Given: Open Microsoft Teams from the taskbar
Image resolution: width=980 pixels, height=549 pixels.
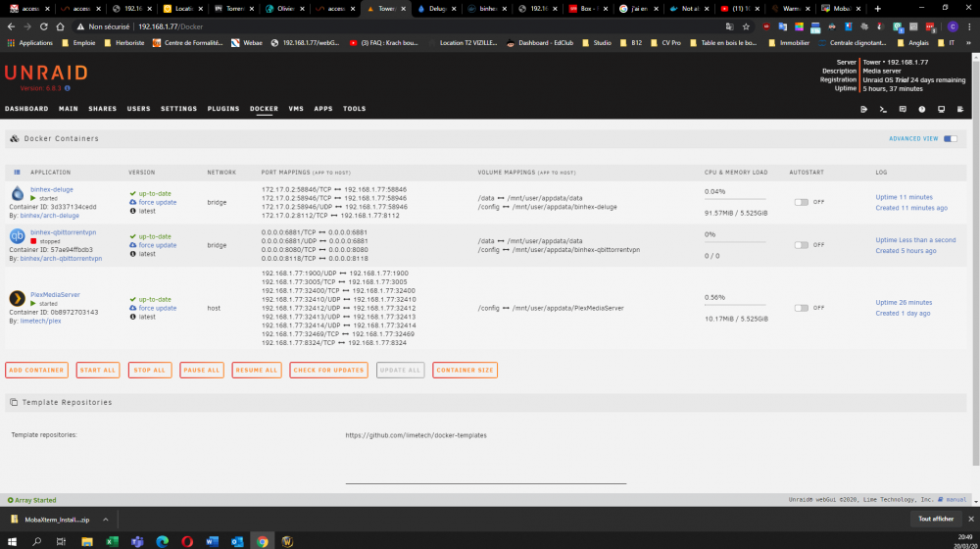Looking at the screenshot, I should (137, 541).
